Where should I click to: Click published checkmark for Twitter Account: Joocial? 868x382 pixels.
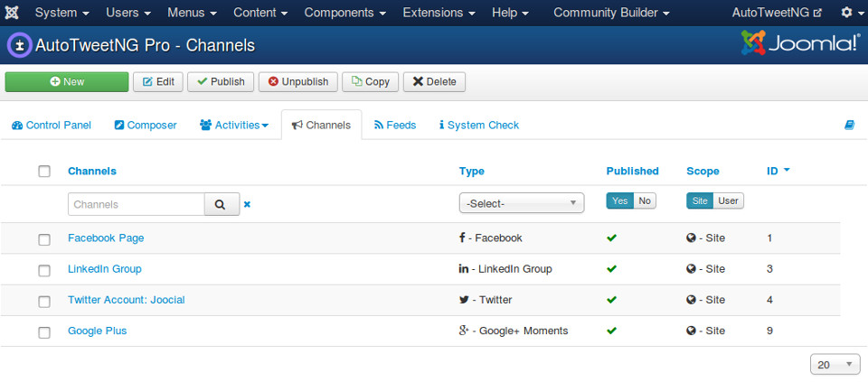tap(612, 300)
